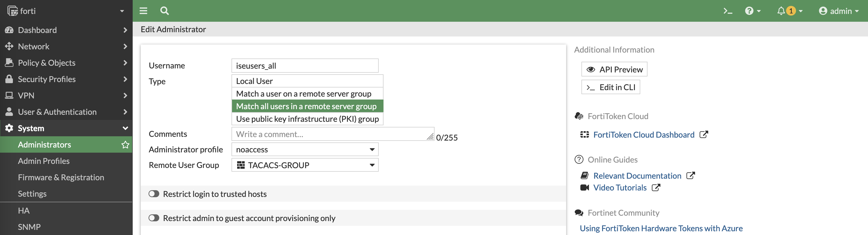This screenshot has height=235, width=868.
Task: Open the CLI console icon
Action: pos(728,11)
